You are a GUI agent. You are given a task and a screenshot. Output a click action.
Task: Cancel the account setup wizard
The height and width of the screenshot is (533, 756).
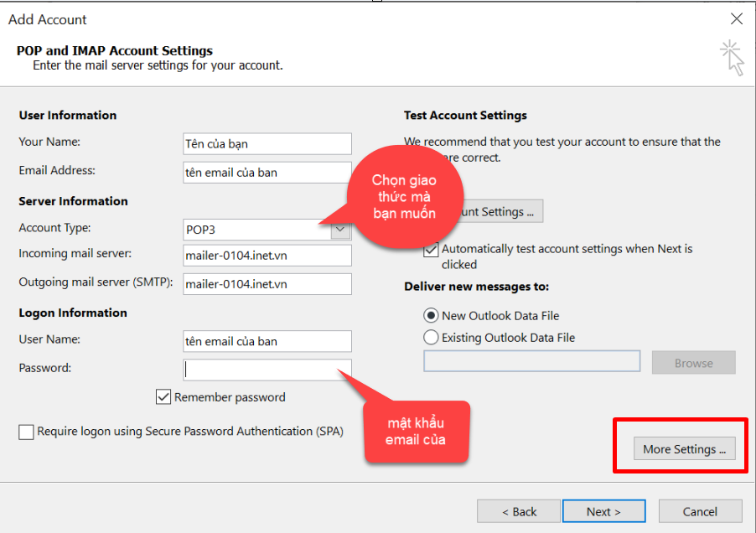click(x=700, y=511)
